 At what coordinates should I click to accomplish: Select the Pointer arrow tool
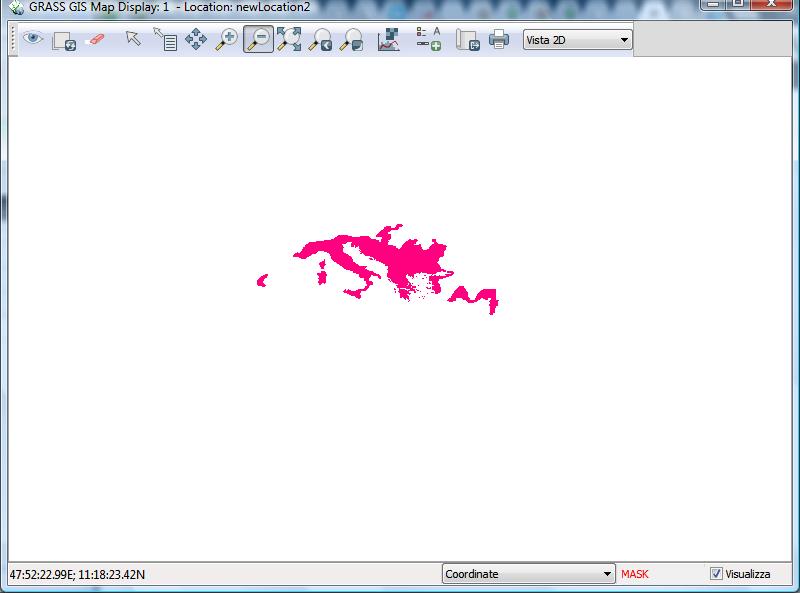(133, 38)
